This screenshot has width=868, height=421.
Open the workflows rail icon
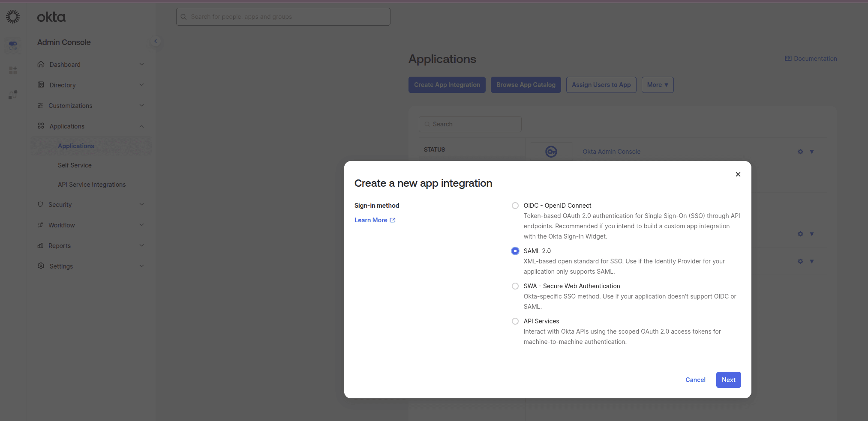(13, 95)
